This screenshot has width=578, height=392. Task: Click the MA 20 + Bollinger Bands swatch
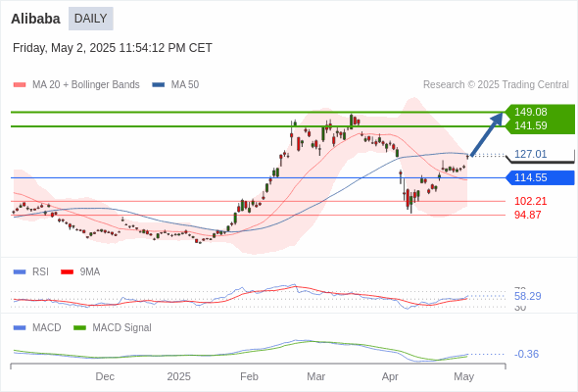pos(20,85)
